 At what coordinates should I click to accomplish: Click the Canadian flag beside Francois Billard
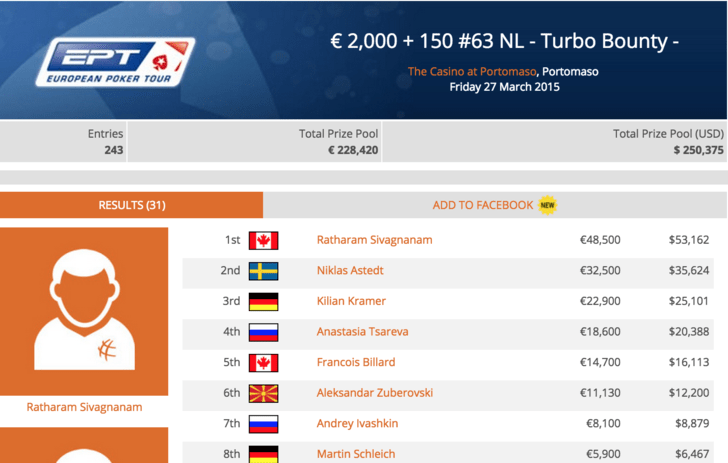pos(263,363)
